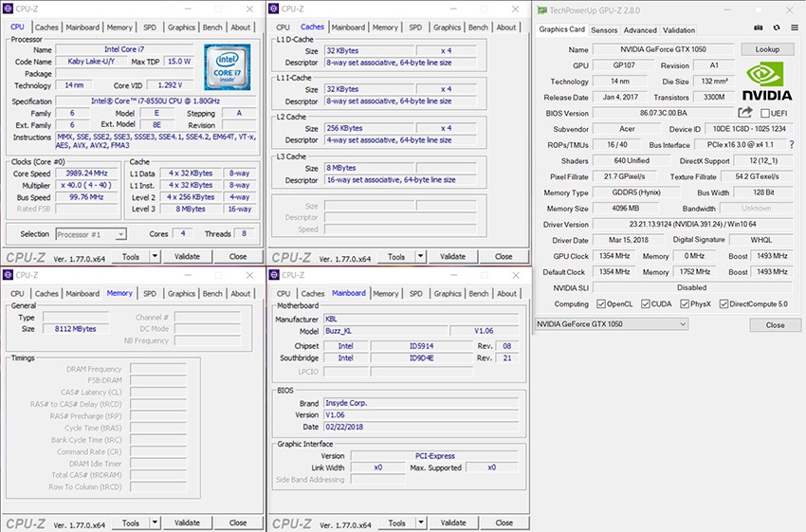The image size is (806, 532).
Task: Click the Driver Version field in GPU-Z
Action: pos(692,224)
